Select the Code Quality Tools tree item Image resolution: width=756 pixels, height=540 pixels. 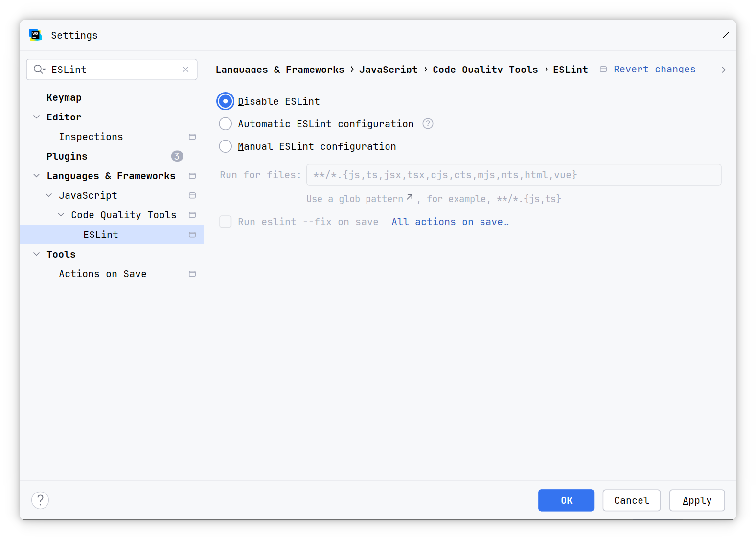coord(124,215)
